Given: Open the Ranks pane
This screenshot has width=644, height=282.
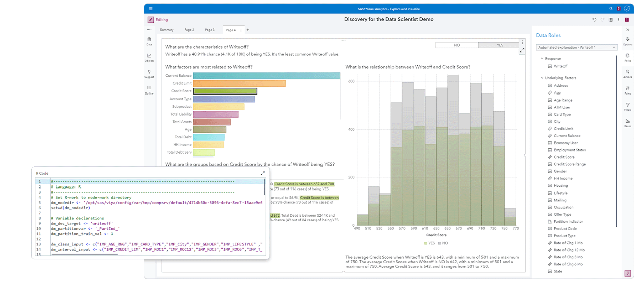Looking at the screenshot, I should [628, 123].
